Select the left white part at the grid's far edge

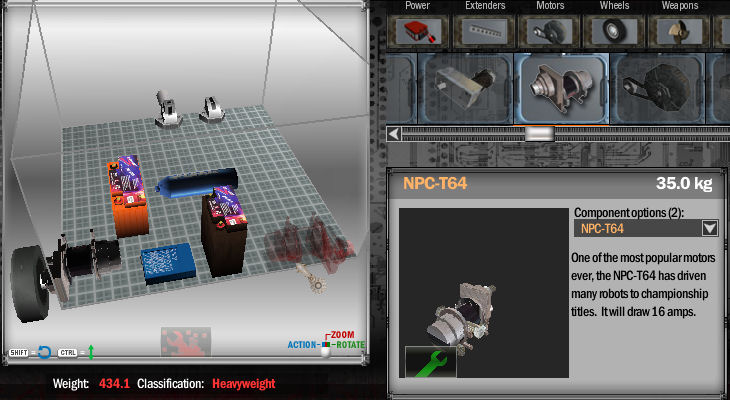[x=167, y=109]
